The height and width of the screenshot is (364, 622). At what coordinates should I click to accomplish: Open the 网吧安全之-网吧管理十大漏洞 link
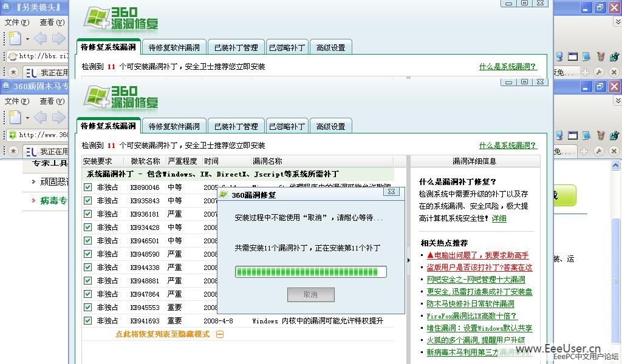[476, 280]
